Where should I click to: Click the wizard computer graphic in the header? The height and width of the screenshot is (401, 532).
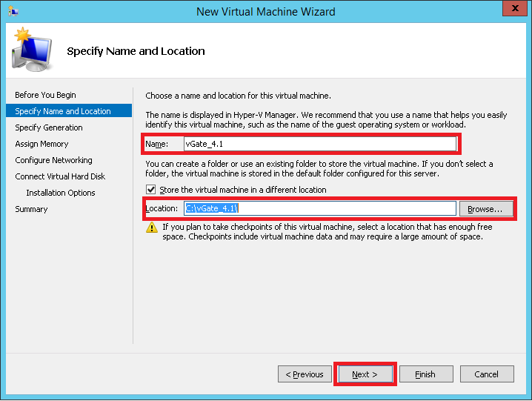(32, 50)
